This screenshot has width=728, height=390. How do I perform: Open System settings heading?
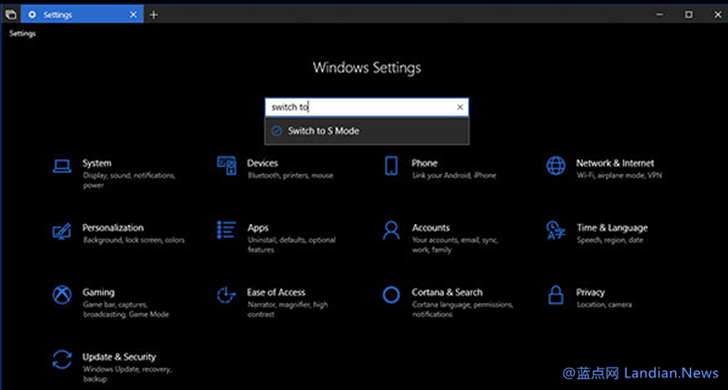tap(97, 163)
